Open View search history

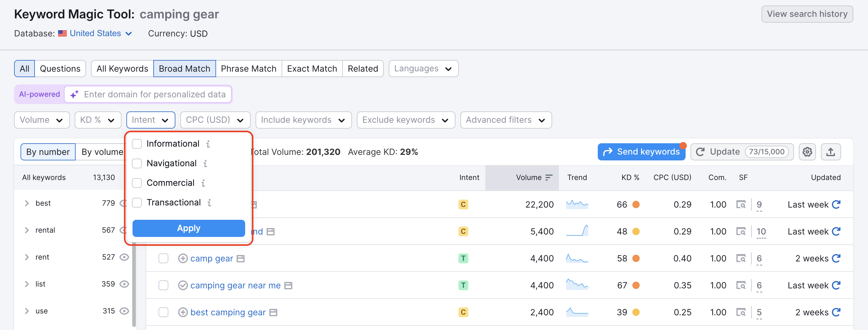point(807,14)
